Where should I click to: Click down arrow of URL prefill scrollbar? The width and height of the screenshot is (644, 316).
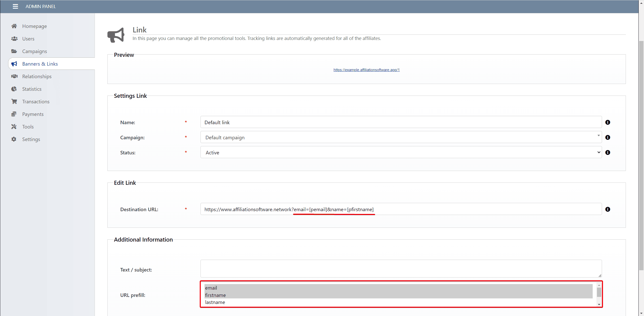coord(599,304)
